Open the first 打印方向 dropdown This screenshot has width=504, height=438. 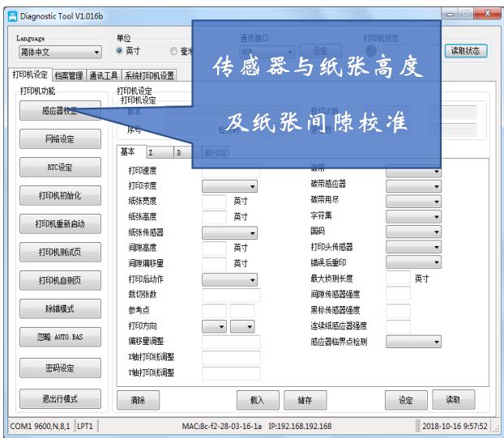coord(214,326)
